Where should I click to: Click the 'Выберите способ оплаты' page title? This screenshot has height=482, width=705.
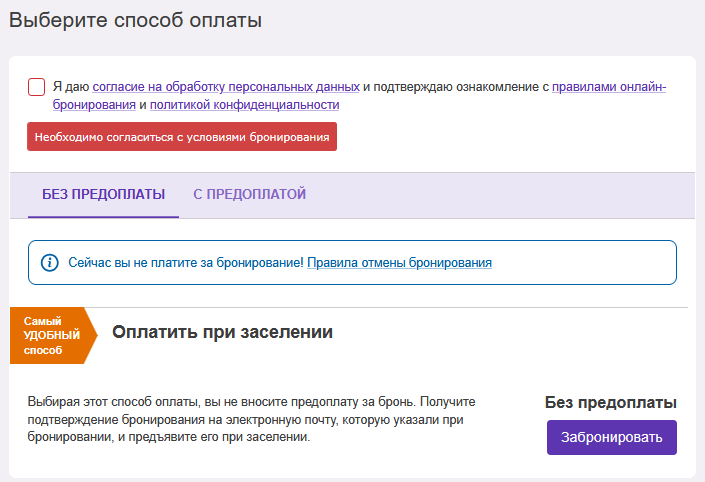135,20
